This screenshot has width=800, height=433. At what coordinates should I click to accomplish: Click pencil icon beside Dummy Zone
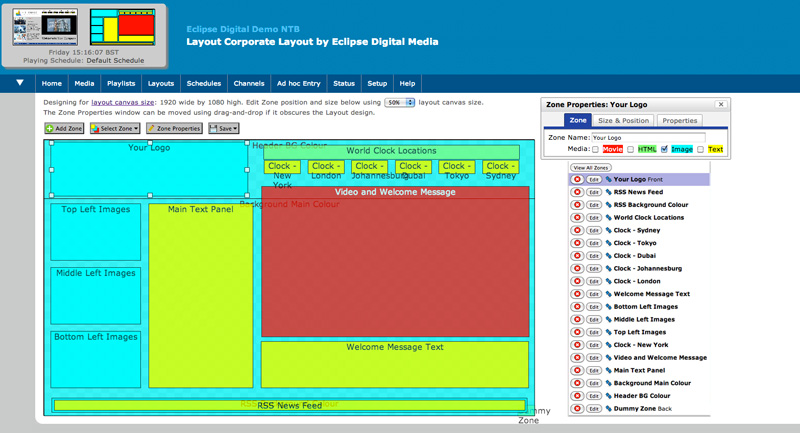coord(608,409)
